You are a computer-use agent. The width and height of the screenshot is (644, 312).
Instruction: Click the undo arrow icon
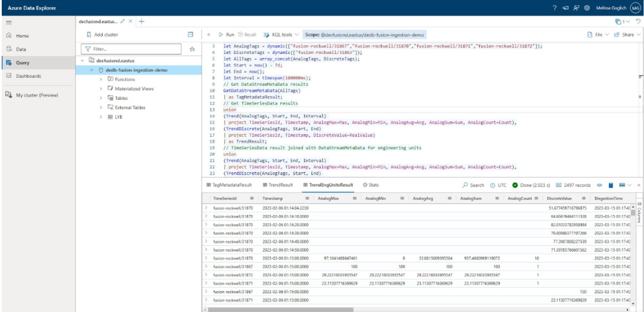click(638, 21)
